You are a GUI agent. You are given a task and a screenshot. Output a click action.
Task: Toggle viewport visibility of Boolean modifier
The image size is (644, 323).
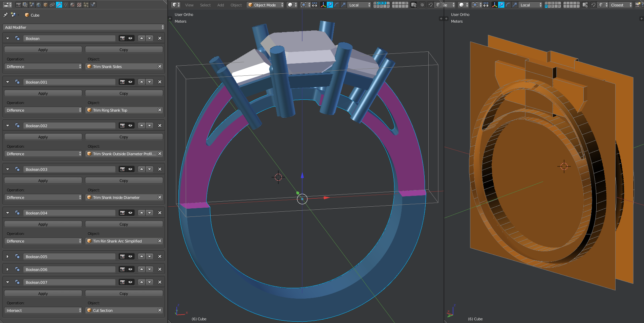click(130, 38)
